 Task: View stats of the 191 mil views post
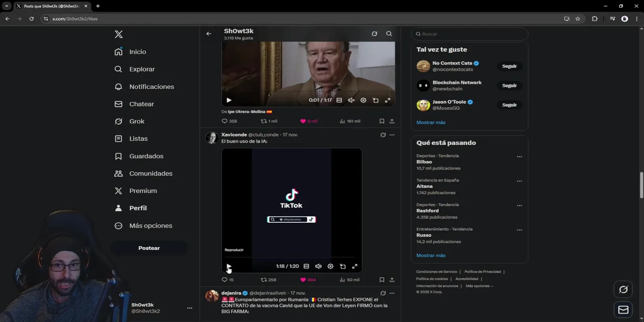tap(350, 121)
